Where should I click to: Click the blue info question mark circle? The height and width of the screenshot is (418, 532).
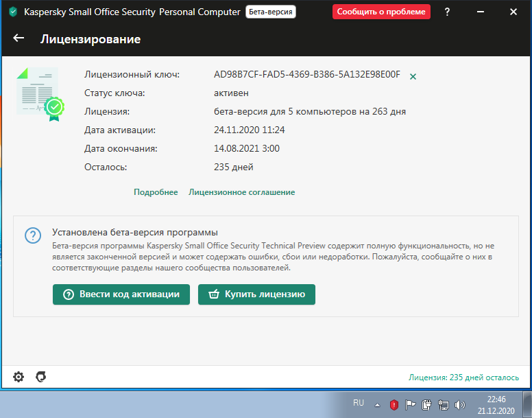click(x=33, y=235)
